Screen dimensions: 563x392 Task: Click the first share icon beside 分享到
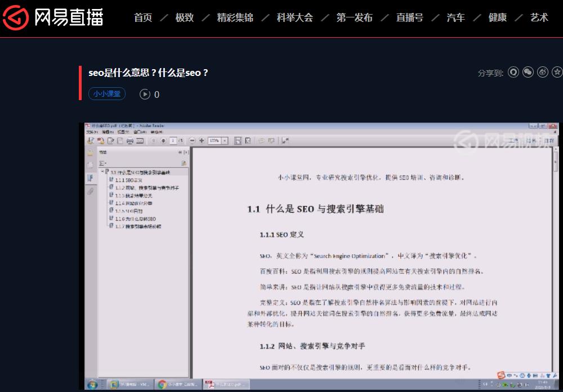tap(513, 72)
